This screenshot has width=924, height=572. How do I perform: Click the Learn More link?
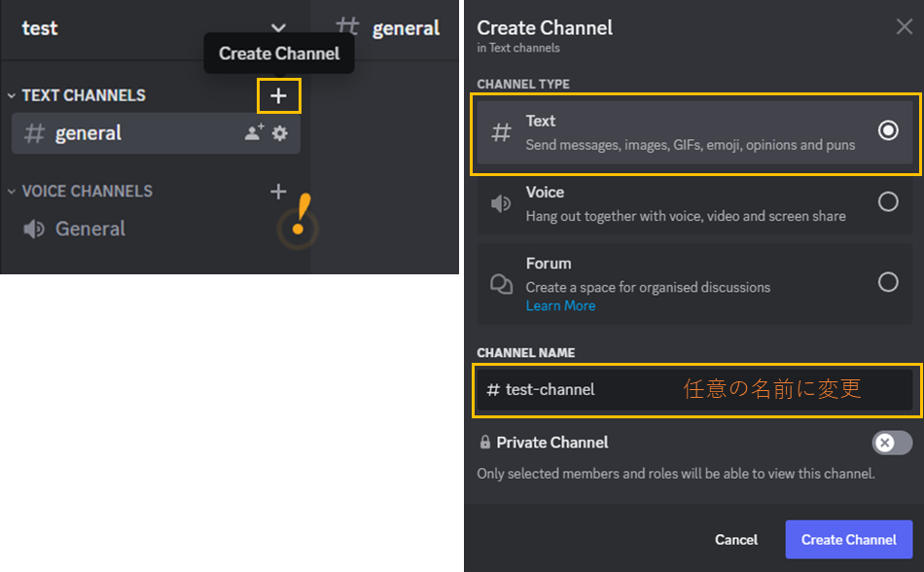[560, 305]
